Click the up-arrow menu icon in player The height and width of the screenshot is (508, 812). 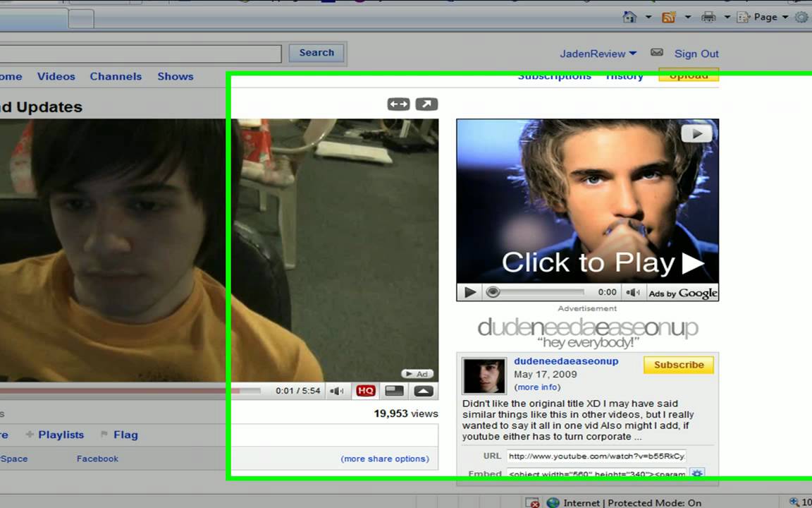(423, 392)
